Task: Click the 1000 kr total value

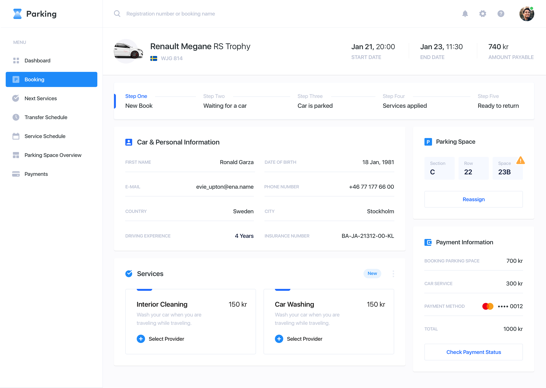Action: coord(513,329)
